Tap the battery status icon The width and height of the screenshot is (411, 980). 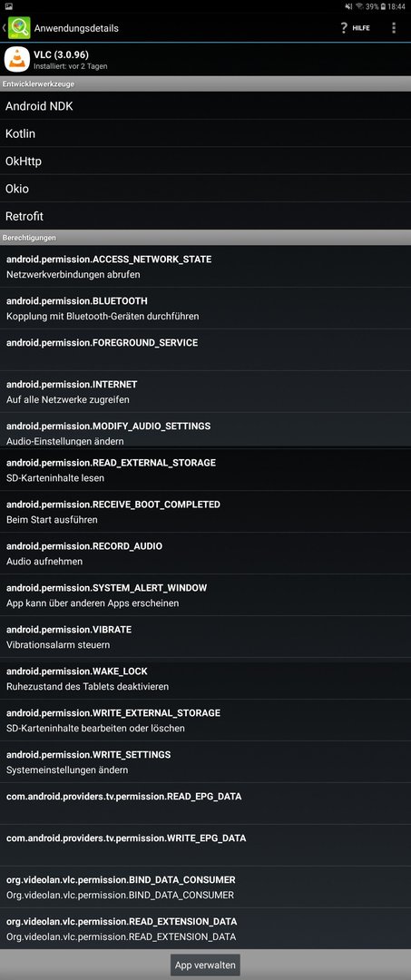pyautogui.click(x=383, y=5)
